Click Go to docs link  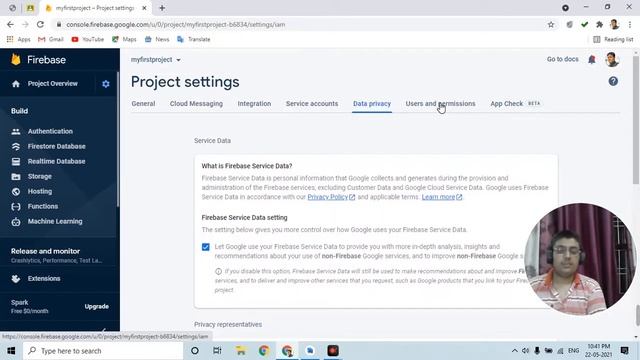pos(562,59)
